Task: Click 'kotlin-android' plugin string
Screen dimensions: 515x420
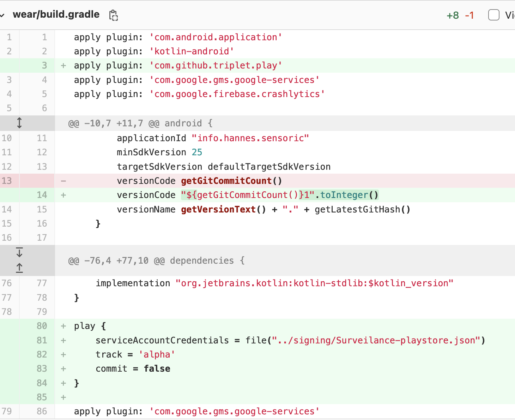Action: click(192, 51)
